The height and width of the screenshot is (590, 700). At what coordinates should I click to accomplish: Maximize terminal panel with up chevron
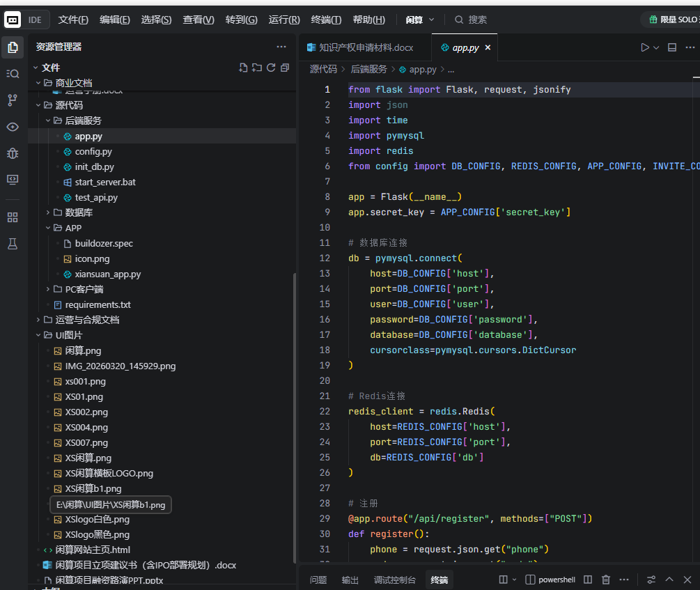point(669,580)
